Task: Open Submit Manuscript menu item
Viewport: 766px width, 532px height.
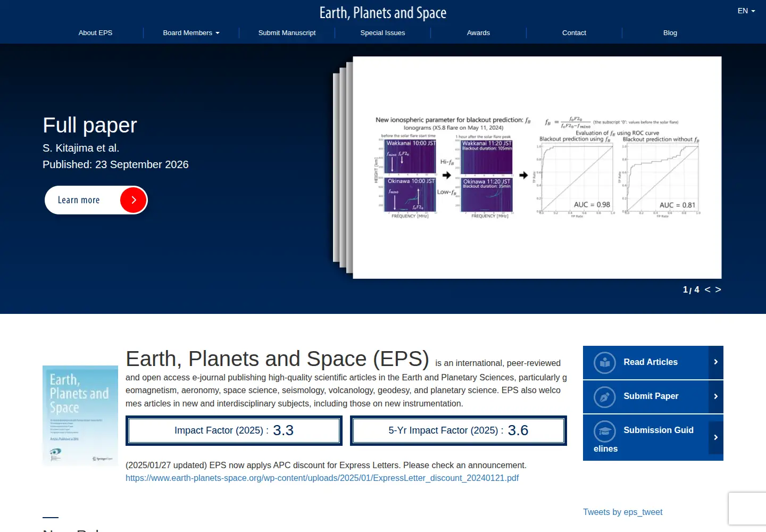Action: (x=287, y=33)
